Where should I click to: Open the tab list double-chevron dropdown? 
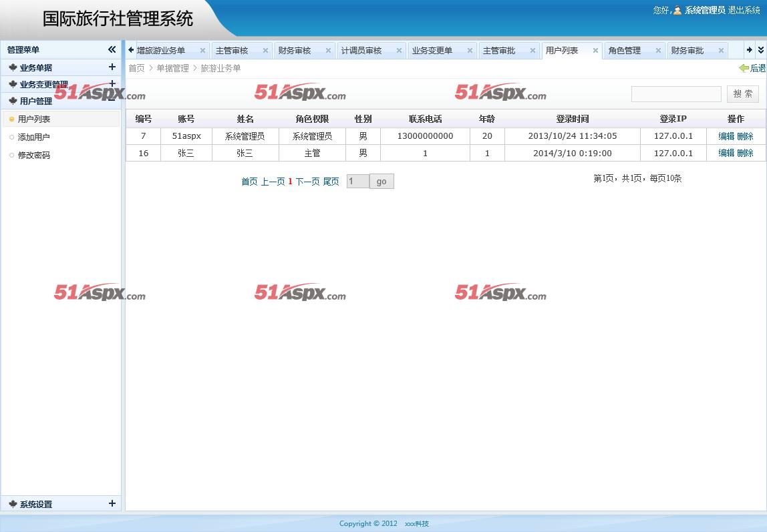coord(760,50)
